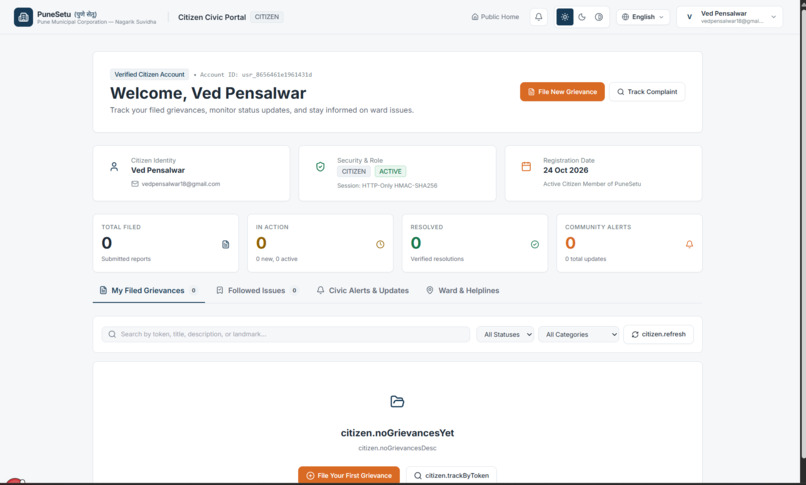Screen dimensions: 806x485
Task: Click the citizen.noGrievancesYet heading
Action: point(397,433)
